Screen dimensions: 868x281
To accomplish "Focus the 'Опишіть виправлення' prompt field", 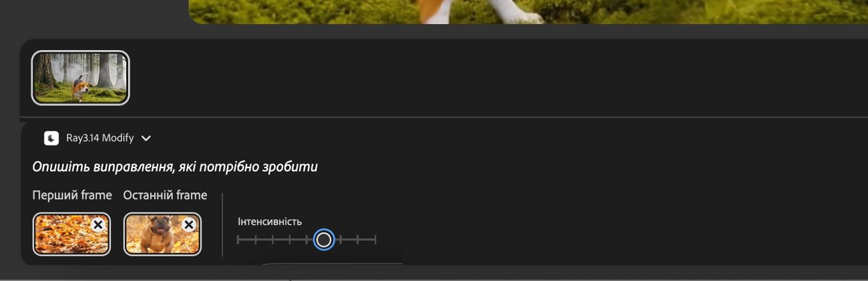I will click(x=175, y=167).
